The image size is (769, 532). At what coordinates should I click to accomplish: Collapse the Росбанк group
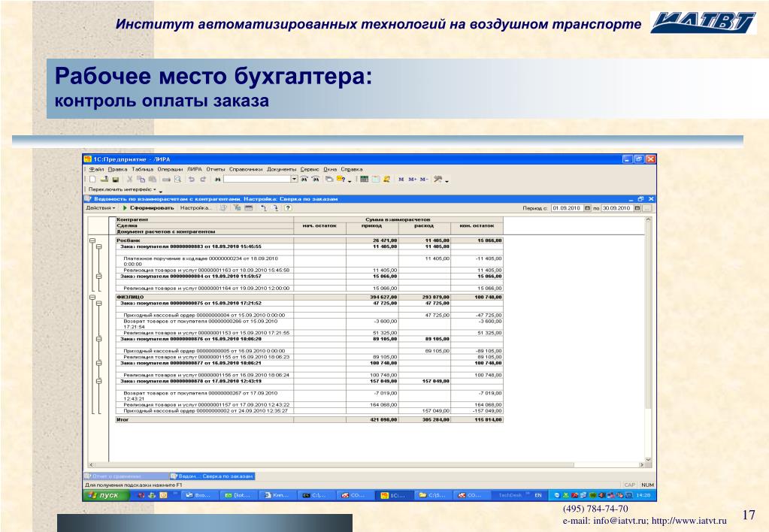point(92,240)
